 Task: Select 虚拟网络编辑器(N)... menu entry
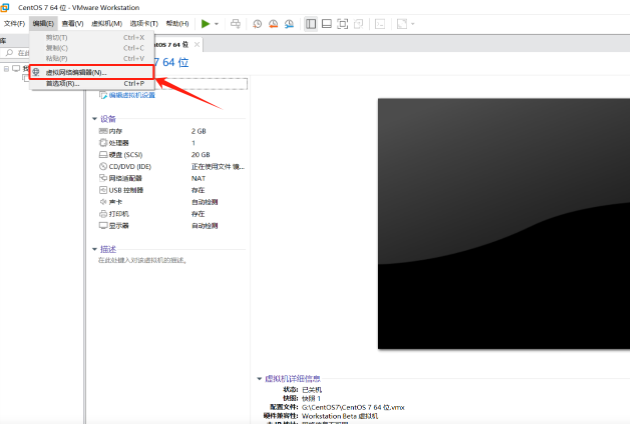point(92,72)
